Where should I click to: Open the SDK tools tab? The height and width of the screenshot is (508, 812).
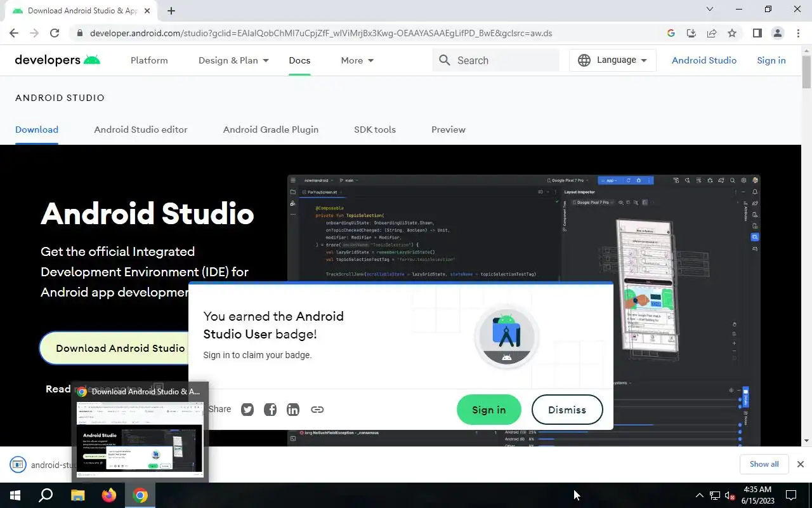[375, 130]
